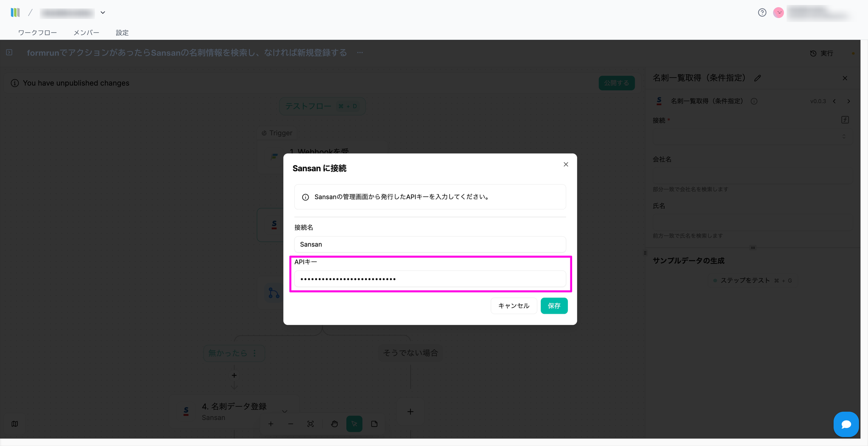The width and height of the screenshot is (868, 446).
Task: Click the 氏名 input field
Action: pos(752,223)
